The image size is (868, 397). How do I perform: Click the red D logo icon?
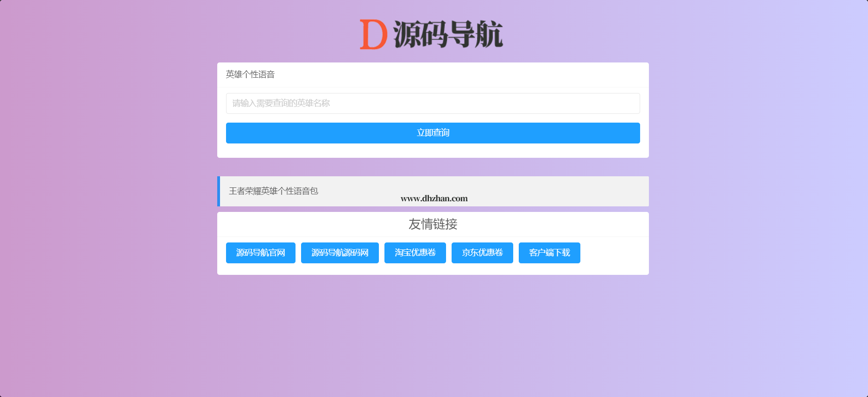[x=373, y=35]
